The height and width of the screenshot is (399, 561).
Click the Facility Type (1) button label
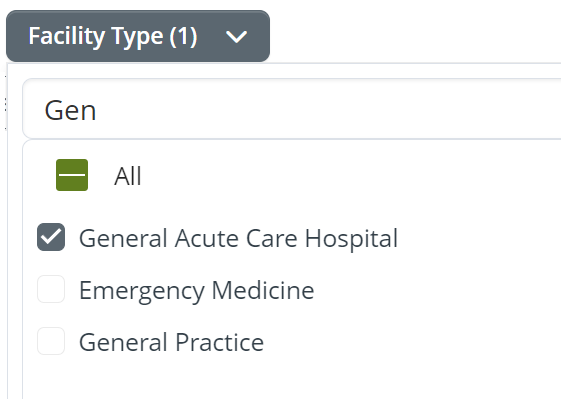(113, 36)
